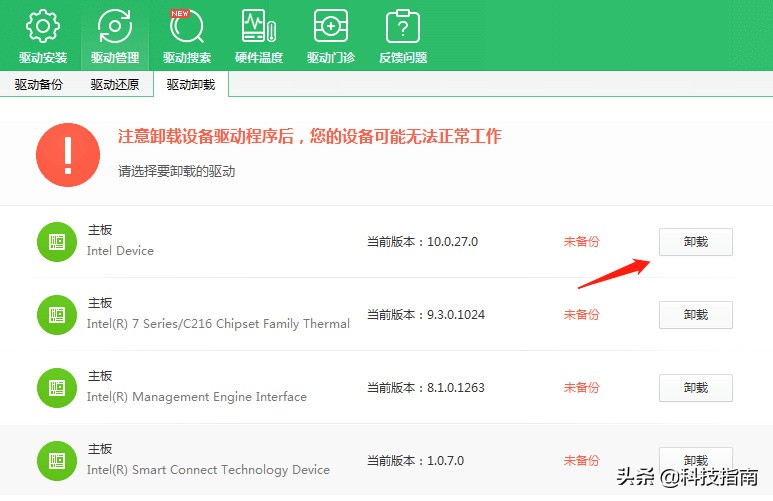Uninstall the Smart Connect Technology driver
This screenshot has height=501, width=773.
[696, 461]
